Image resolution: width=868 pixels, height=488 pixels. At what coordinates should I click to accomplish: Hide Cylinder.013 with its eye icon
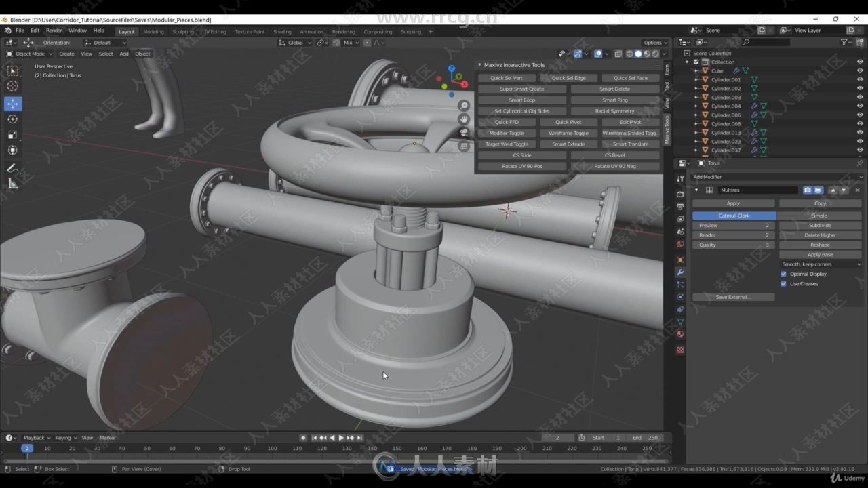(x=860, y=132)
